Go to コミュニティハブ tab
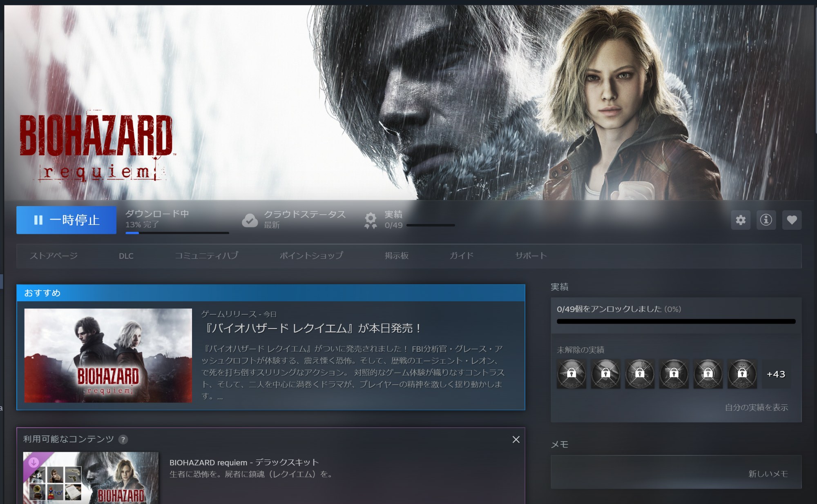The image size is (817, 504). (x=206, y=256)
